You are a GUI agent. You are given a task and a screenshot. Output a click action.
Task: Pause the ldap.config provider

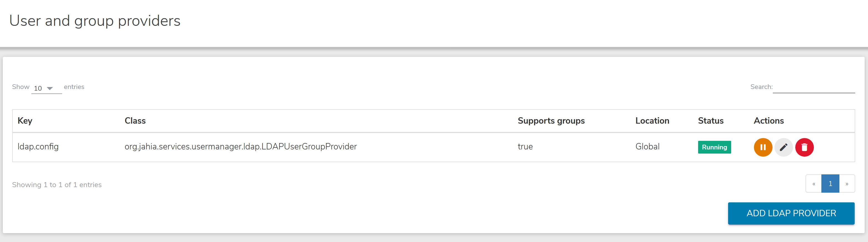(x=763, y=147)
